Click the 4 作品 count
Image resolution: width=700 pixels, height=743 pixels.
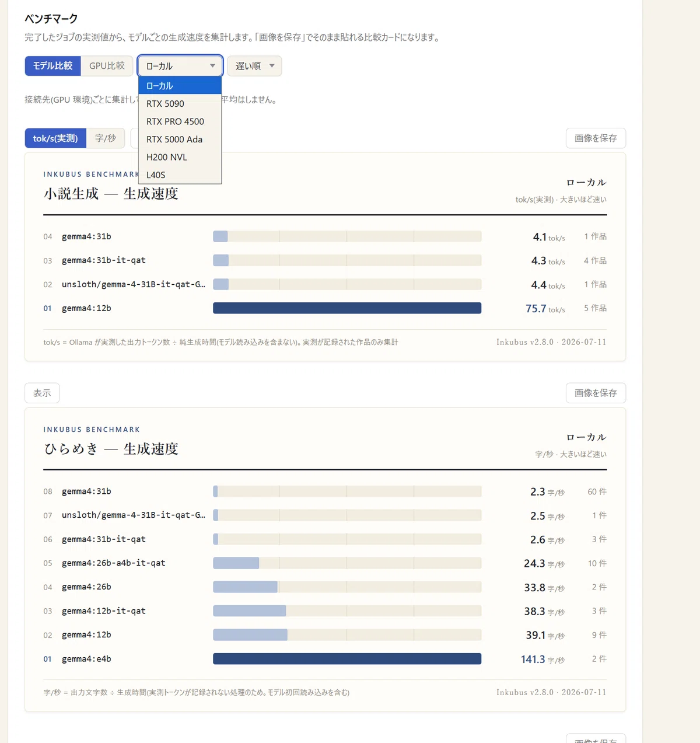596,260
